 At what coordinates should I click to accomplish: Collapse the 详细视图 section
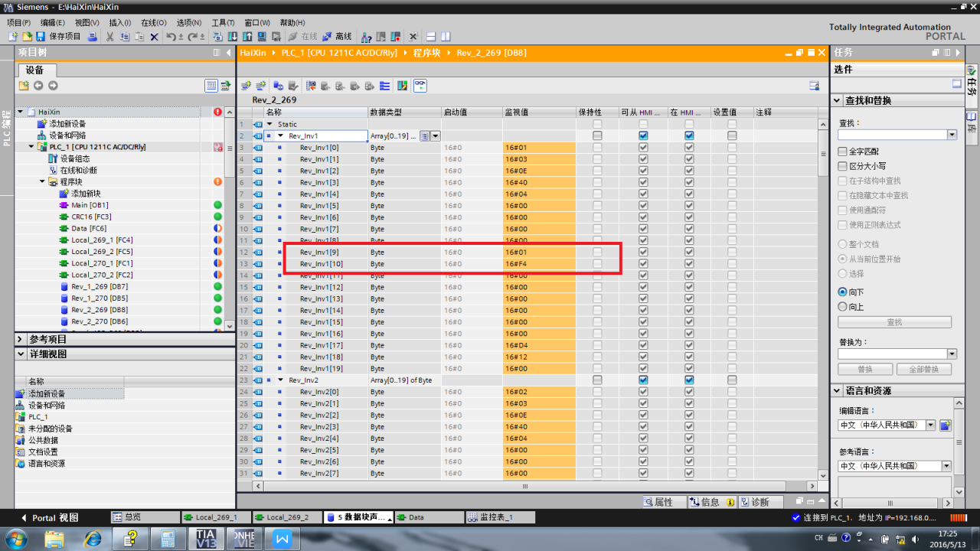click(21, 354)
